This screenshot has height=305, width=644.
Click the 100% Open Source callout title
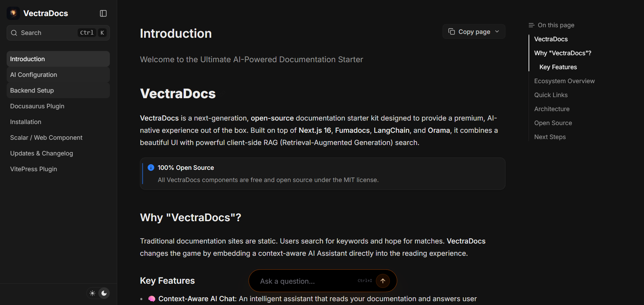[186, 168]
